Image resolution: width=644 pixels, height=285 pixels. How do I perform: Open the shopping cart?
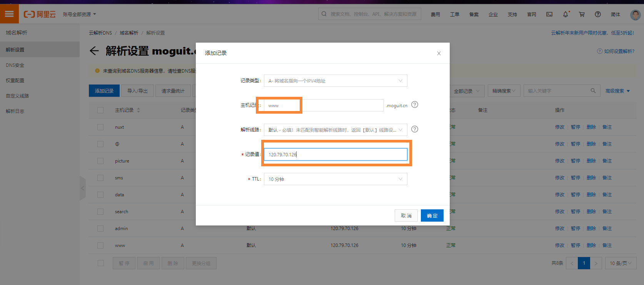pos(582,14)
